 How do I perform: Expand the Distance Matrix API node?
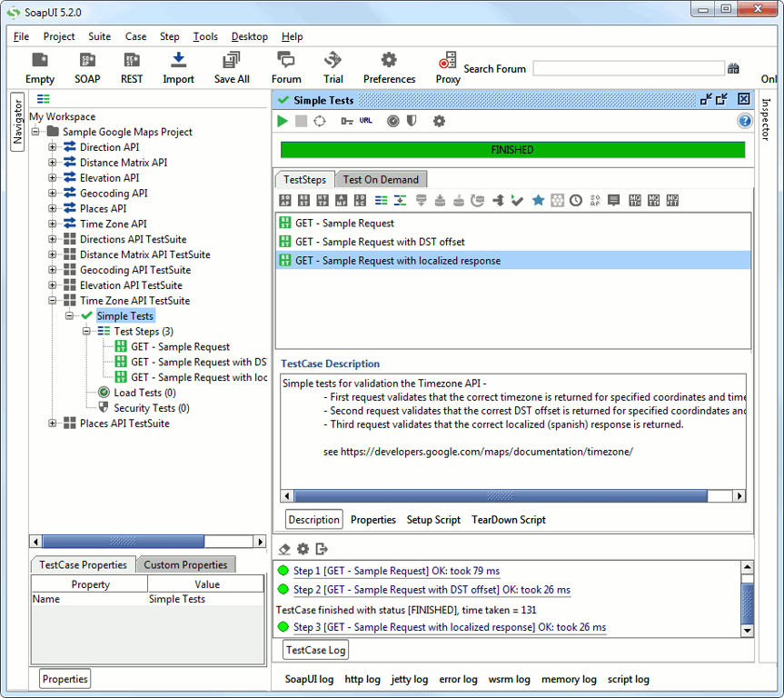pyautogui.click(x=52, y=163)
